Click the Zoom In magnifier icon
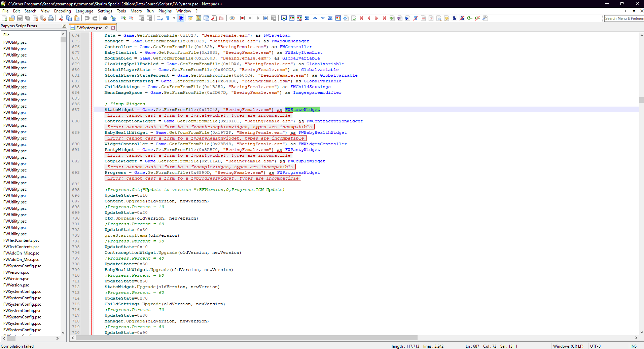644x349 pixels. 123,18
